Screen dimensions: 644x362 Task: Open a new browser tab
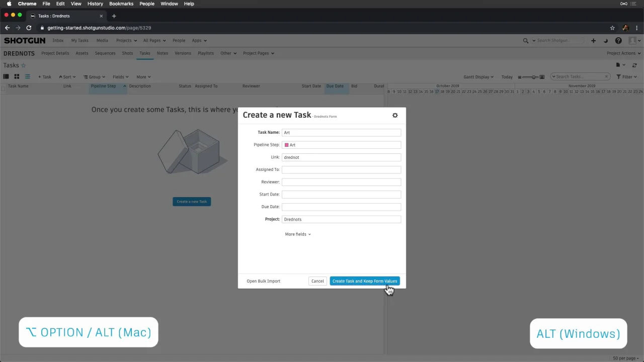point(114,16)
